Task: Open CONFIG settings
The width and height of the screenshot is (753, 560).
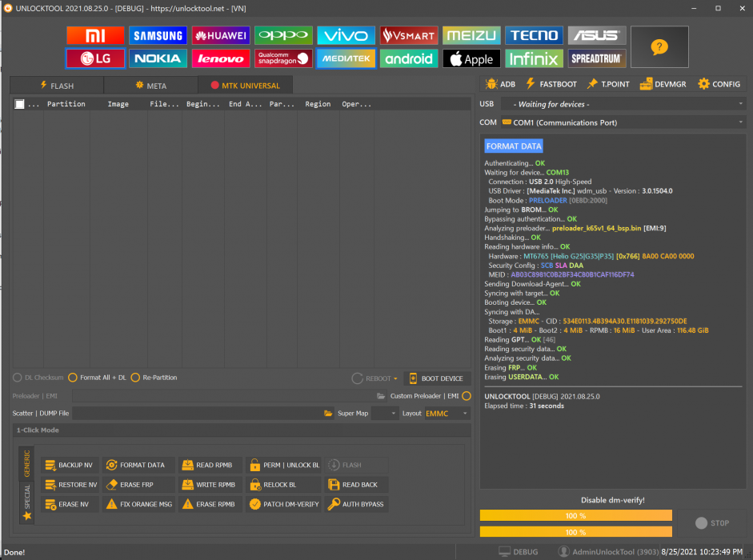Action: point(719,84)
